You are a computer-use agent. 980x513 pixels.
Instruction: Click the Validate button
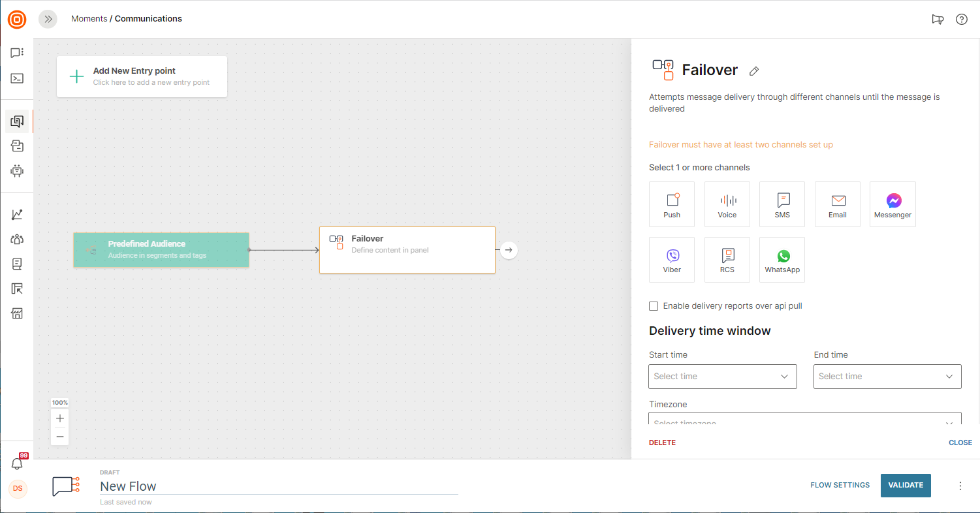(906, 486)
